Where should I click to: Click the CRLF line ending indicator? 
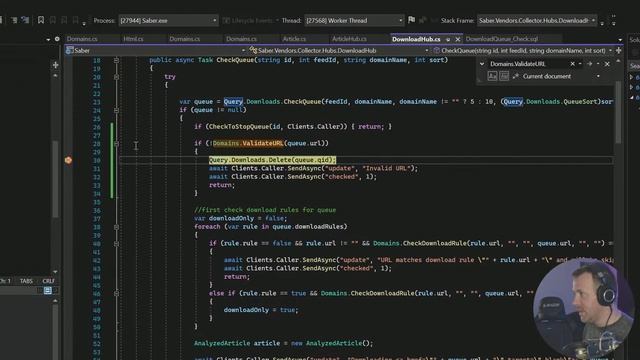pos(48,281)
